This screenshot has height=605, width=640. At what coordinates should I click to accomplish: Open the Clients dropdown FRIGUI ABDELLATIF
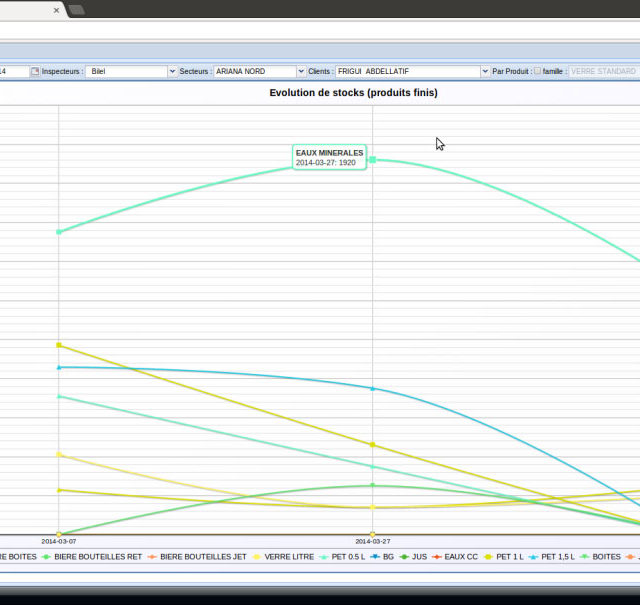pyautogui.click(x=485, y=72)
